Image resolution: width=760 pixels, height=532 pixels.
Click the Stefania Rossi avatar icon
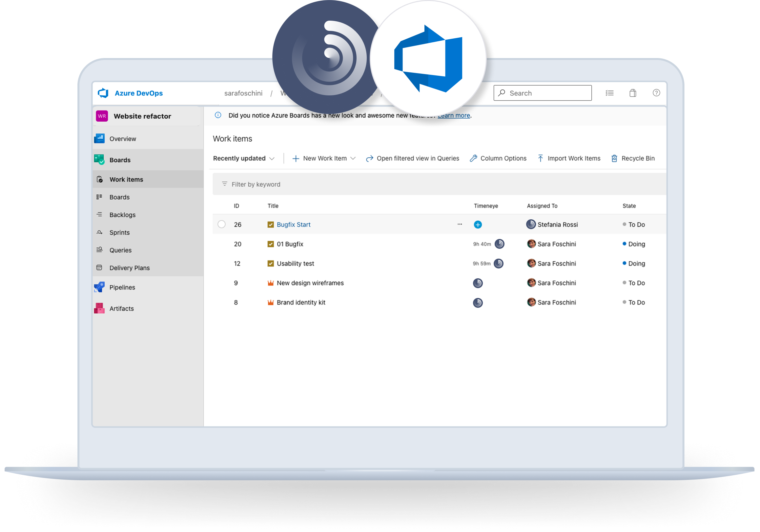coord(531,224)
